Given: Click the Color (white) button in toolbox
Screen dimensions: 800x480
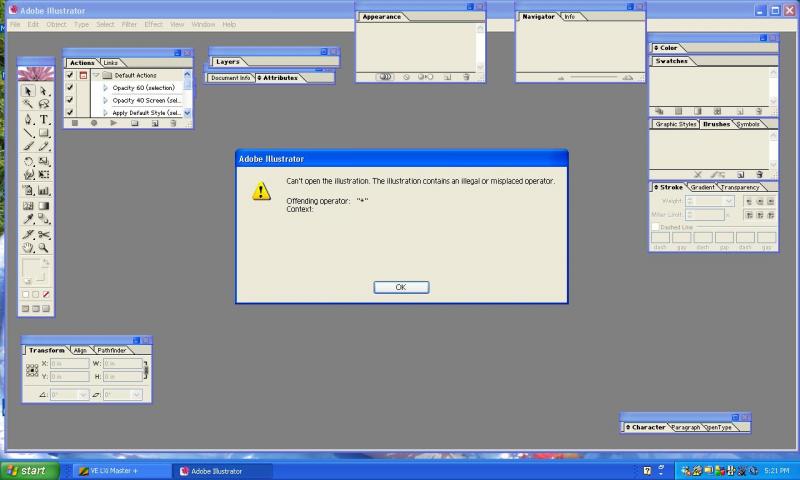Looking at the screenshot, I should tap(26, 294).
